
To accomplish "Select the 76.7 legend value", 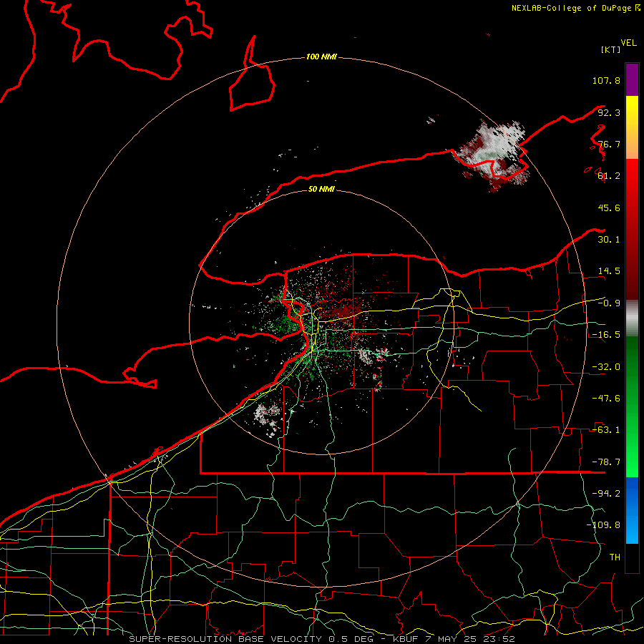I will coord(609,144).
